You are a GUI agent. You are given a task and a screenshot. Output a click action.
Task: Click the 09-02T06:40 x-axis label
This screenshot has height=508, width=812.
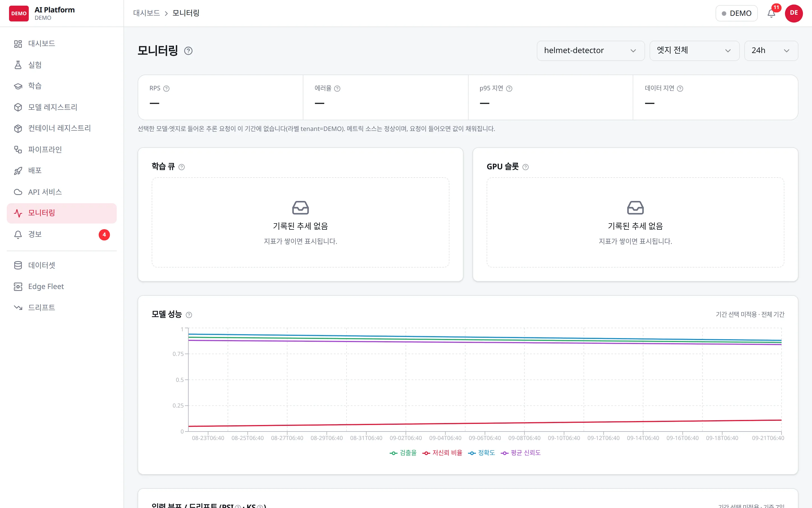[x=406, y=438]
